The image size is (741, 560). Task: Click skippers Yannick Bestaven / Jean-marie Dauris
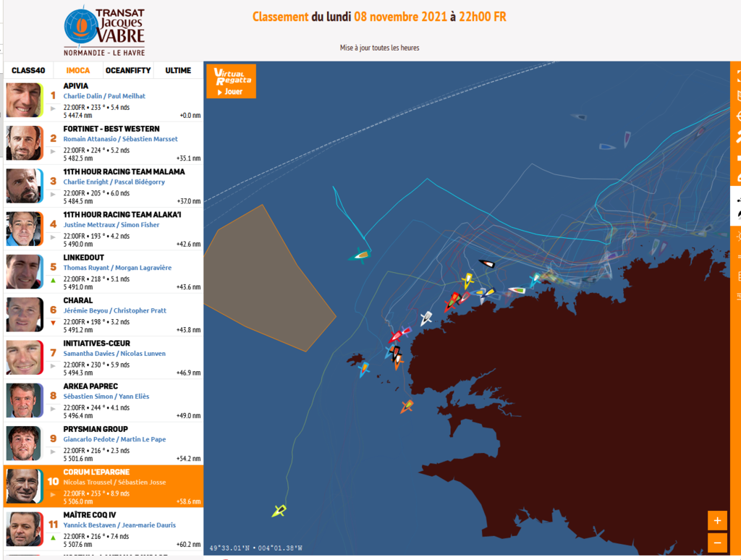click(119, 525)
